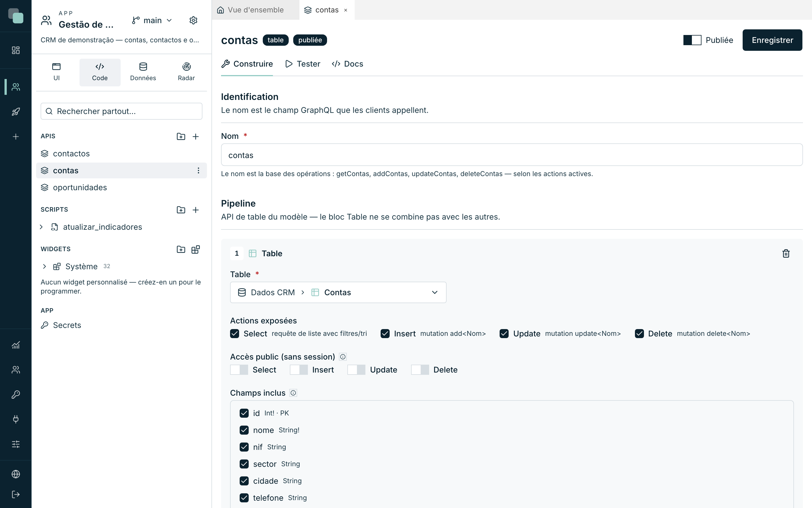Click the globe language icon
Screen dimensions: 812x508
coord(16,474)
